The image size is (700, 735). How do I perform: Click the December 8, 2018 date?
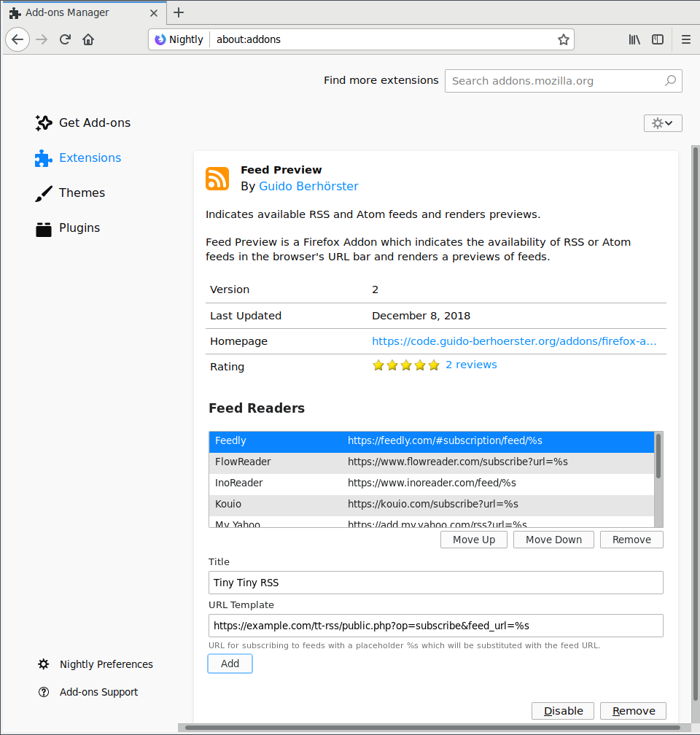click(421, 316)
